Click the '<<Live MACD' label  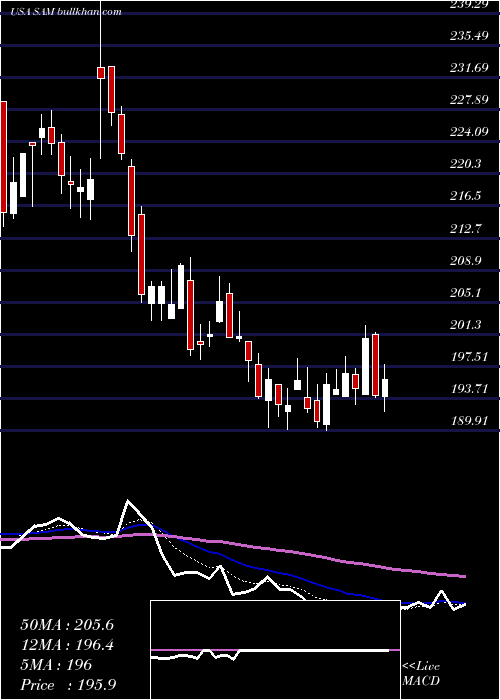[421, 674]
